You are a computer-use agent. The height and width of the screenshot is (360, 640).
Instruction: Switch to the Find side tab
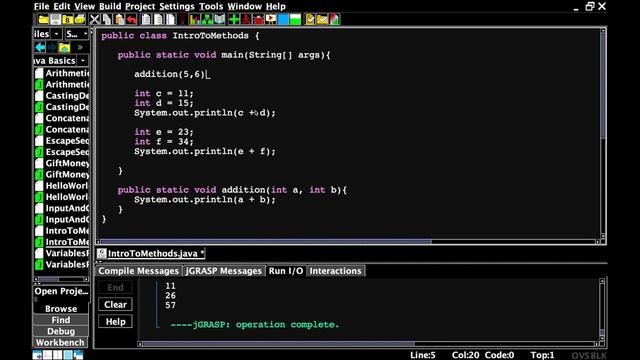(61, 320)
